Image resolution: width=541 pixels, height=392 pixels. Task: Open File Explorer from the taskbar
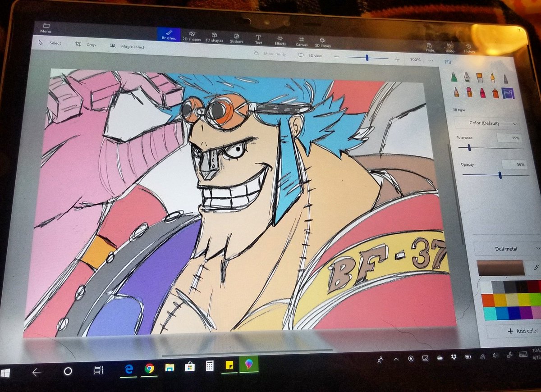(170, 367)
